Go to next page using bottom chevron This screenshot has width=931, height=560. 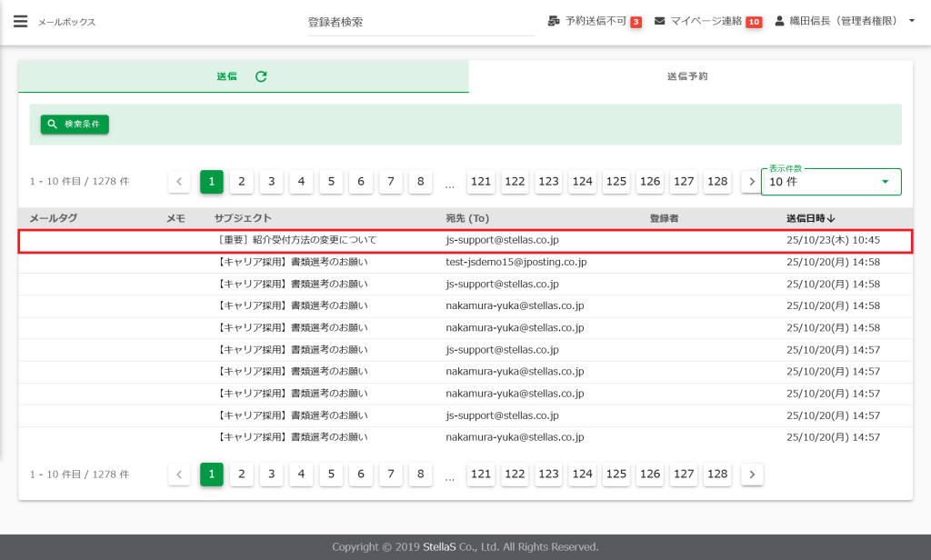[x=751, y=474]
